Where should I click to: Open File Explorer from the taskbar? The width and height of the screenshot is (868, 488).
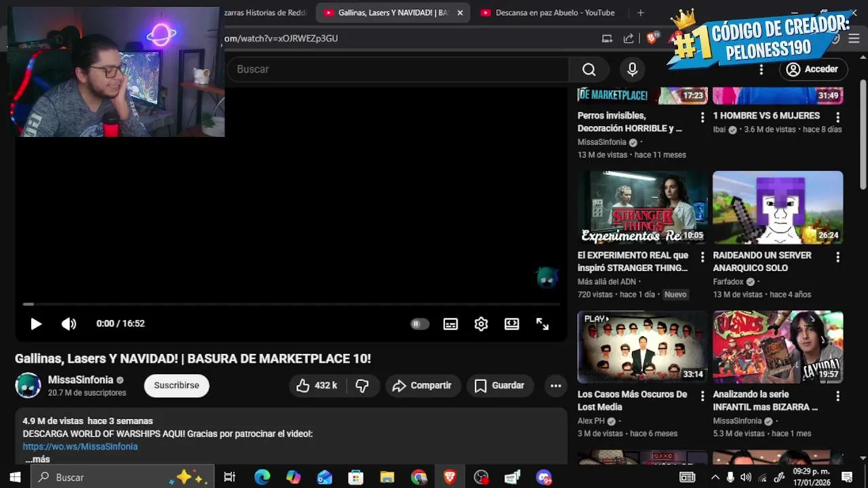tap(387, 477)
